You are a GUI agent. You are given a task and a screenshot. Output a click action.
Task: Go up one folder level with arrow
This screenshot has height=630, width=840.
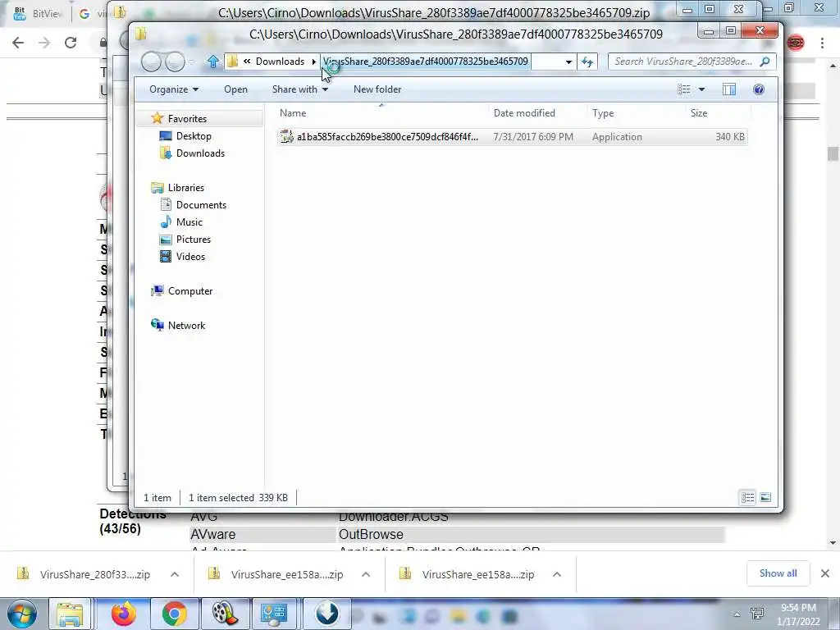point(212,62)
